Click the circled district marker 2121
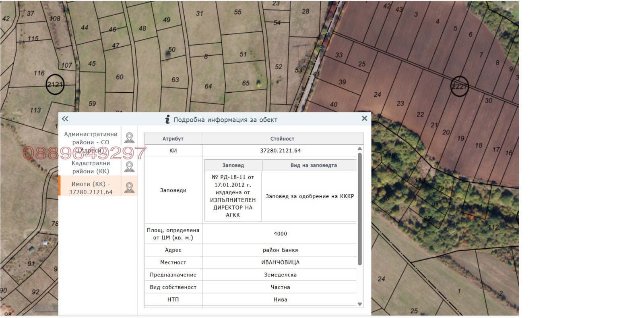This screenshot has height=318, width=644. tap(55, 85)
